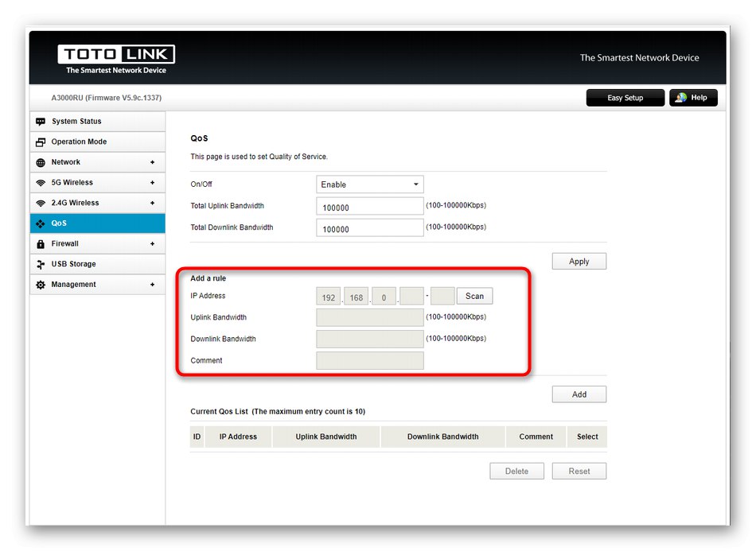Click the Comment input field
756x551 pixels.
pyautogui.click(x=370, y=361)
